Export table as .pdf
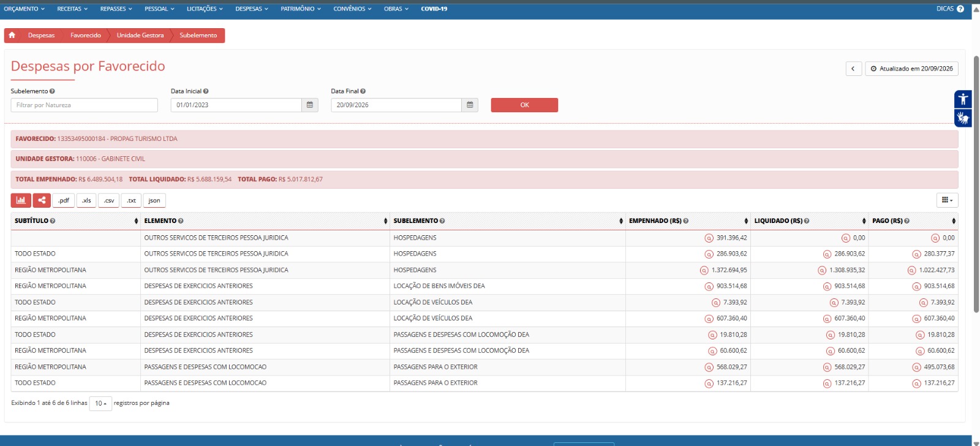 tap(64, 200)
